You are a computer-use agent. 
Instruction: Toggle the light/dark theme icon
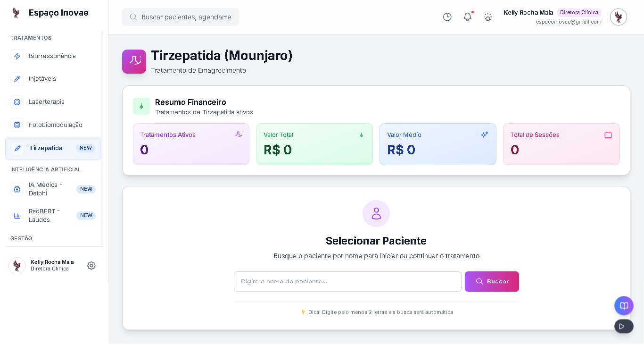pyautogui.click(x=488, y=17)
